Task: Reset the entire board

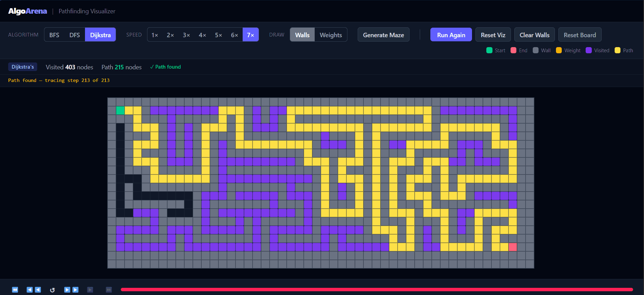Action: (580, 35)
